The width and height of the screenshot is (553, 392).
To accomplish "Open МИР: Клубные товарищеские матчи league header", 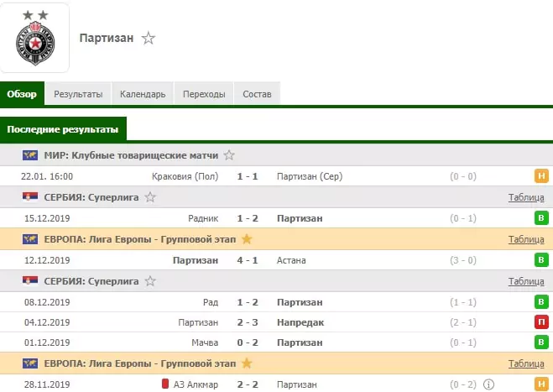I will click(131, 155).
